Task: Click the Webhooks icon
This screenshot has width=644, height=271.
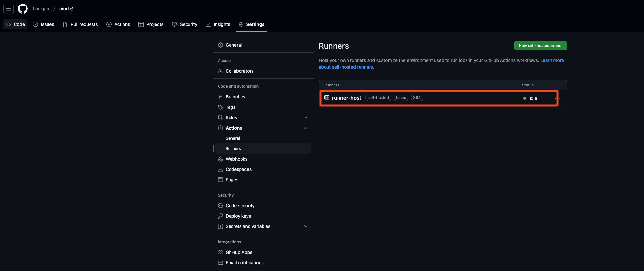Action: (x=220, y=159)
